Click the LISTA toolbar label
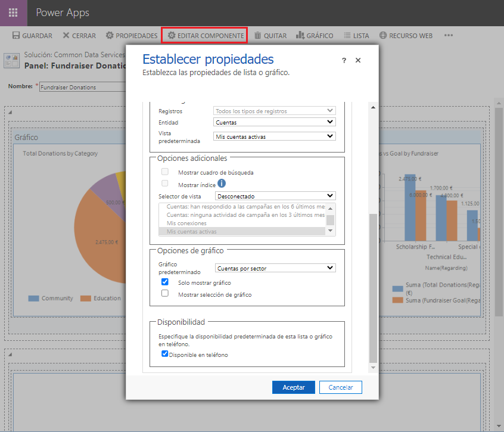Image resolution: width=504 pixels, height=432 pixels. tap(361, 36)
